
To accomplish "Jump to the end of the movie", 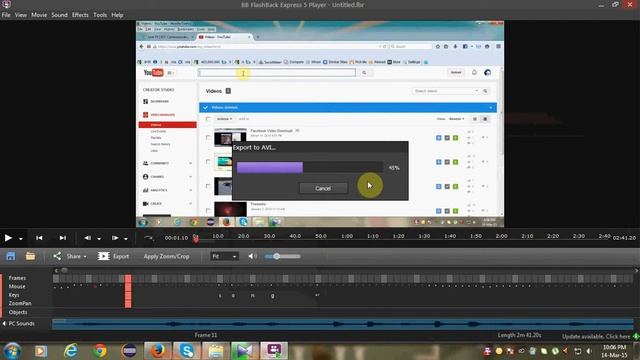I will [x=62, y=238].
